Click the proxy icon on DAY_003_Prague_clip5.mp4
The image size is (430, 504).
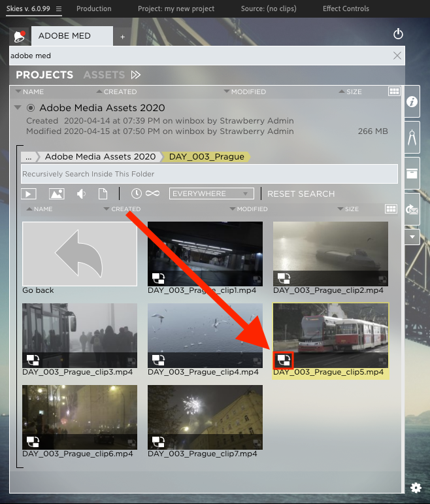[284, 359]
